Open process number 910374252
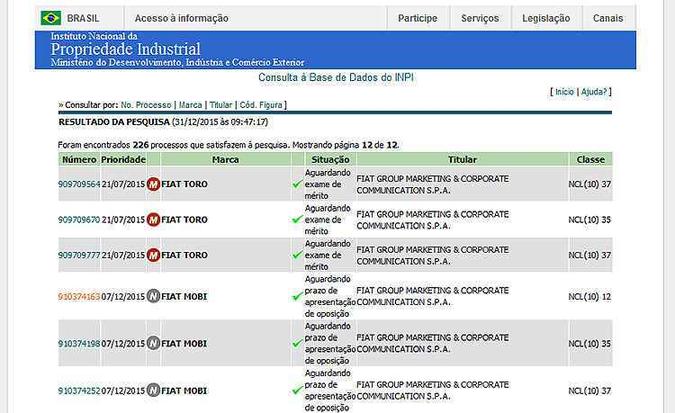The image size is (675, 413). (79, 391)
